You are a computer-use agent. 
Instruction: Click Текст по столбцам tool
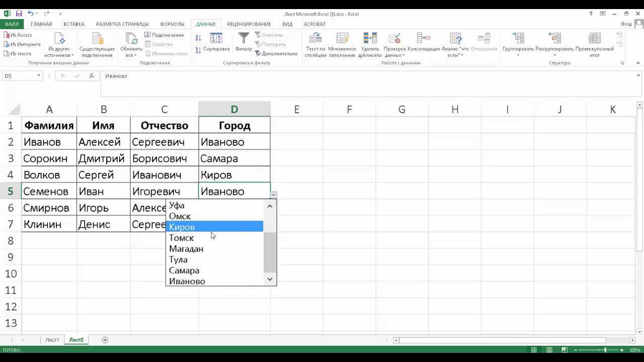(315, 45)
